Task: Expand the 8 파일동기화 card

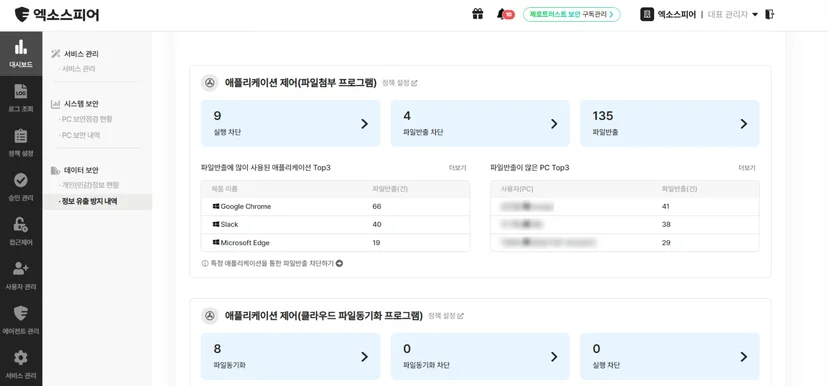Action: point(290,356)
